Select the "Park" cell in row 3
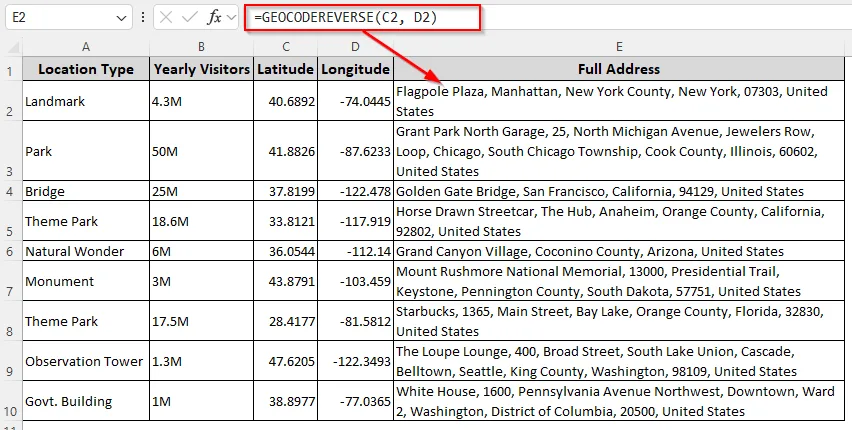The height and width of the screenshot is (430, 852). (86, 151)
